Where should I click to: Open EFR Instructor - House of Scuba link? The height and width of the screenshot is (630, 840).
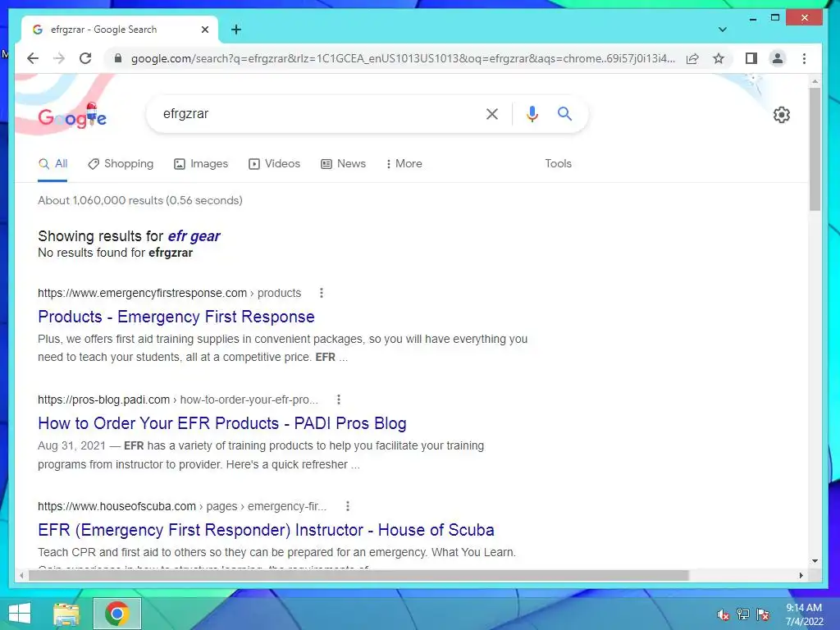(x=267, y=530)
